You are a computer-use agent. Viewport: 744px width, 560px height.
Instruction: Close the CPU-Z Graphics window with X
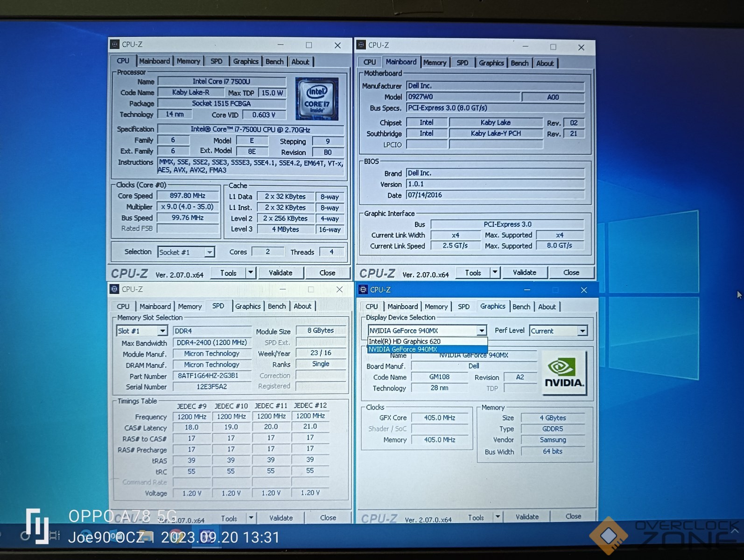click(x=584, y=290)
